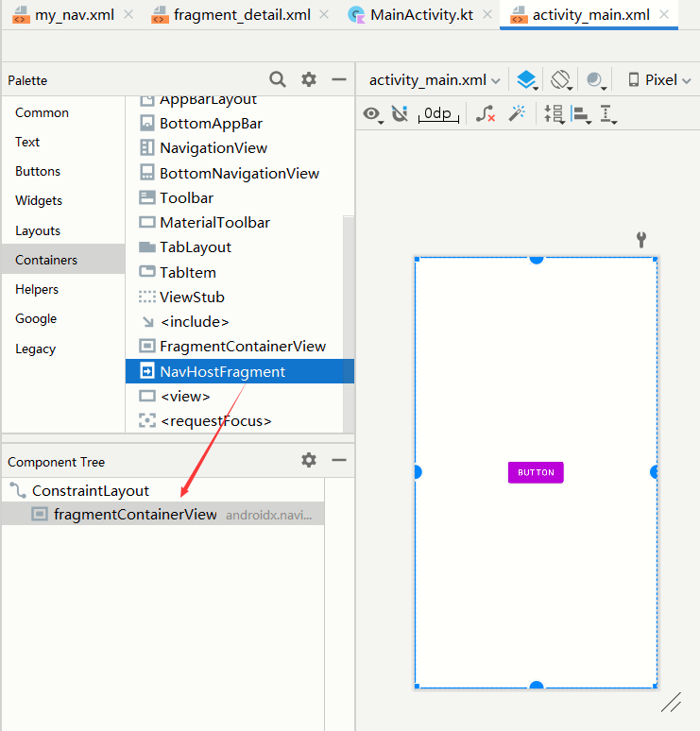Click the orientation rotate icon
700x731 pixels.
(x=560, y=80)
